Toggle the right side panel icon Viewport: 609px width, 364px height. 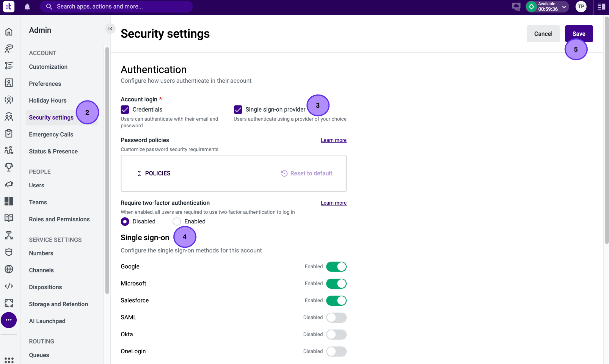click(601, 7)
